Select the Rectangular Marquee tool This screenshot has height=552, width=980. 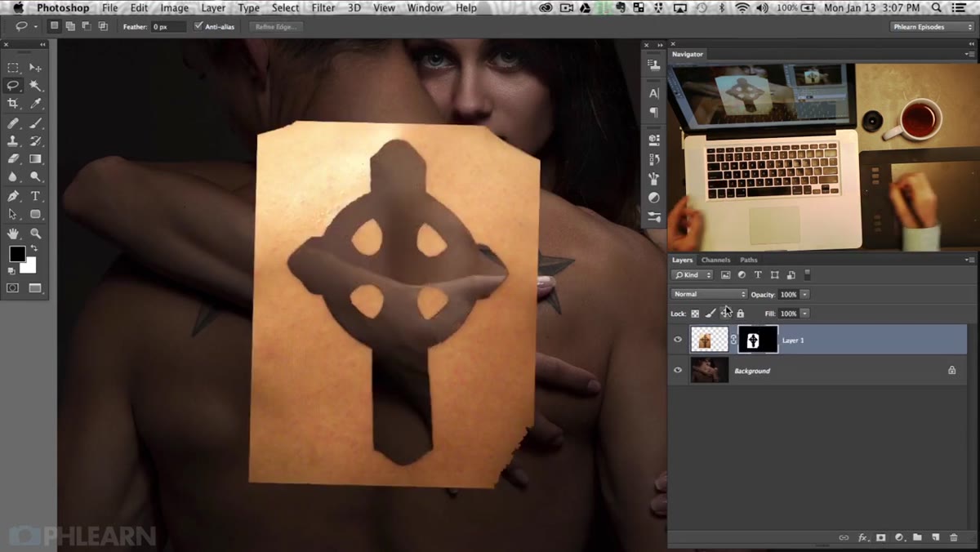click(13, 68)
